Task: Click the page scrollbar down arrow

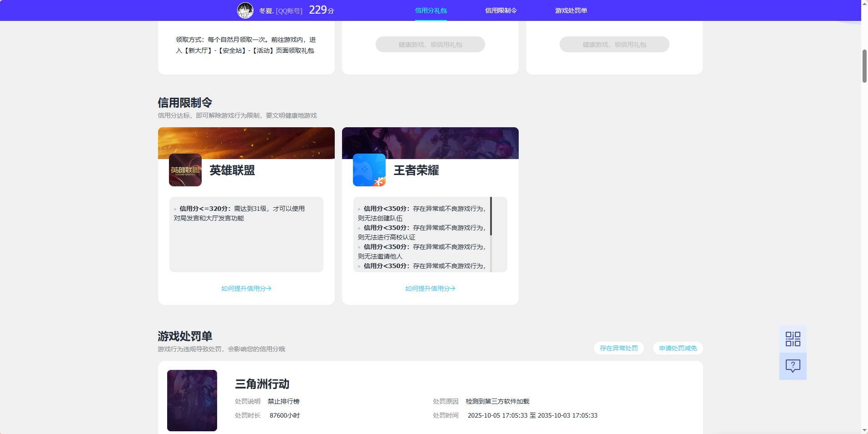Action: pos(864,430)
